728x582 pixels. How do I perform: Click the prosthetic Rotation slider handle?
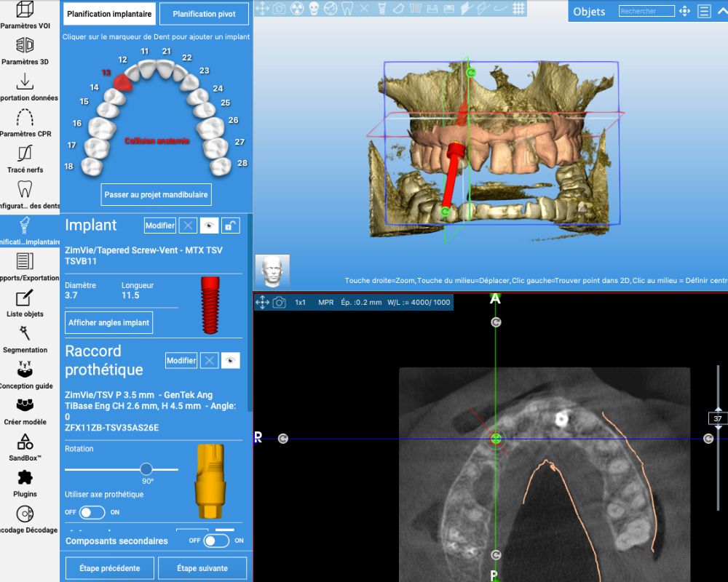[146, 469]
